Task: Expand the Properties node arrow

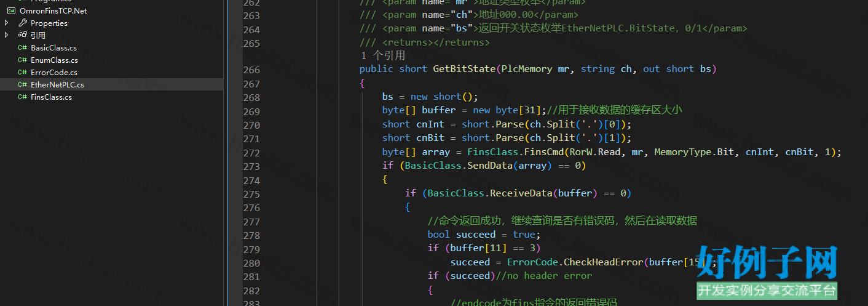Action: [x=6, y=23]
